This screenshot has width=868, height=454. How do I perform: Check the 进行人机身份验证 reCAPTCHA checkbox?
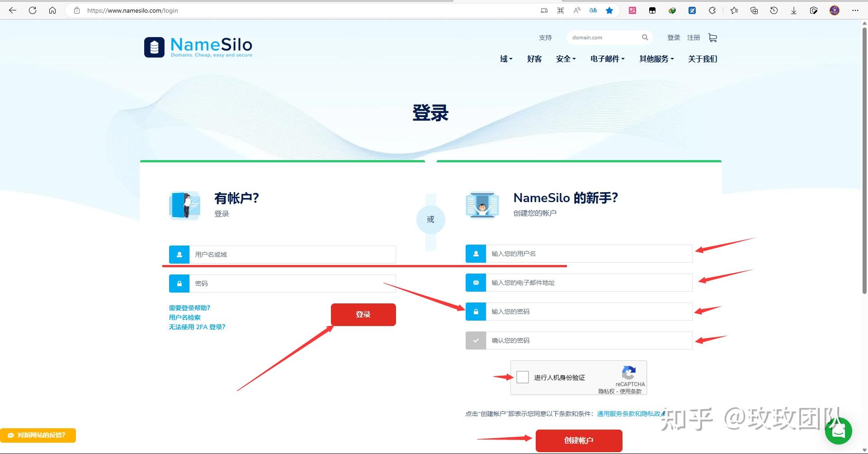(523, 377)
